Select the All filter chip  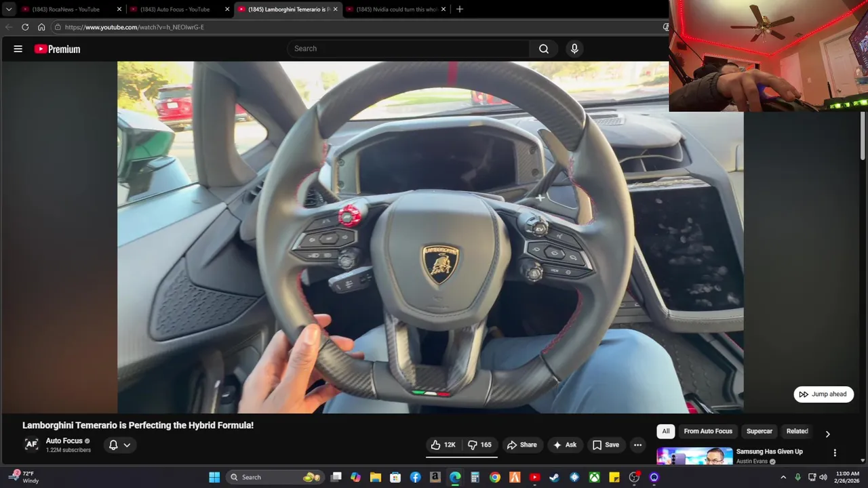(x=666, y=431)
